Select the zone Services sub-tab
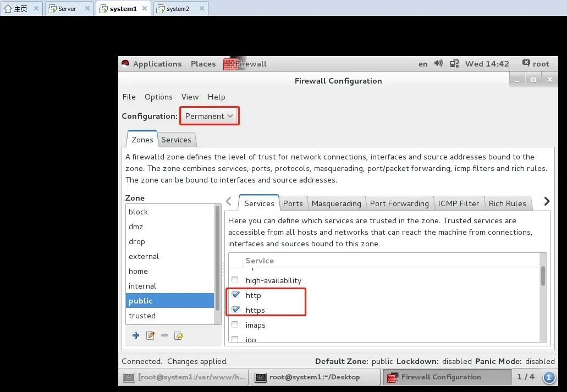Viewport: 567px width, 392px height. click(259, 203)
